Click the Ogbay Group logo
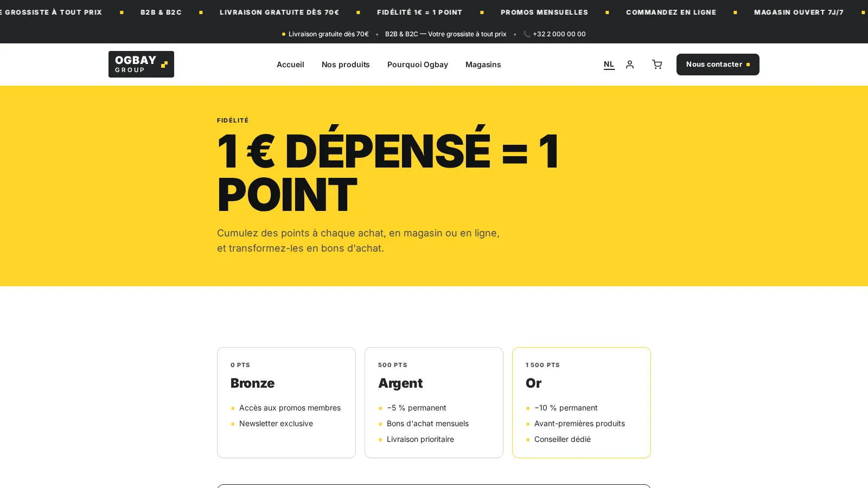 click(x=141, y=64)
